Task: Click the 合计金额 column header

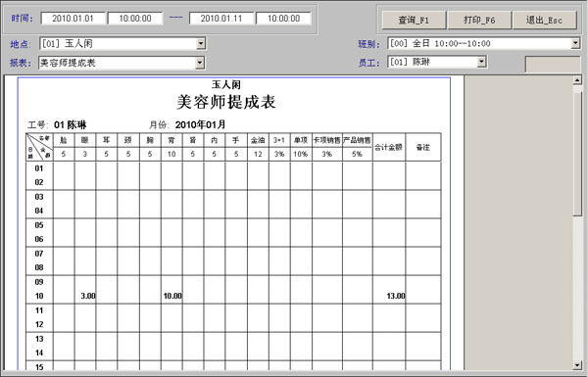Action: (388, 147)
